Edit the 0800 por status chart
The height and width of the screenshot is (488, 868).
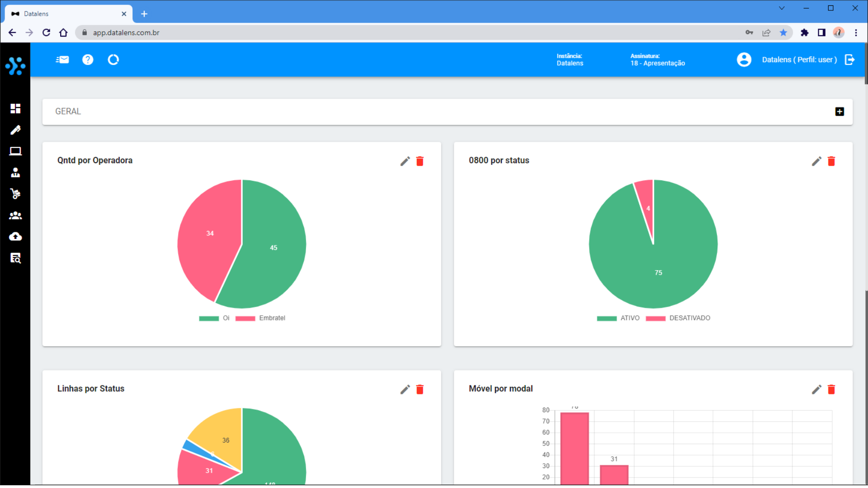coord(816,161)
